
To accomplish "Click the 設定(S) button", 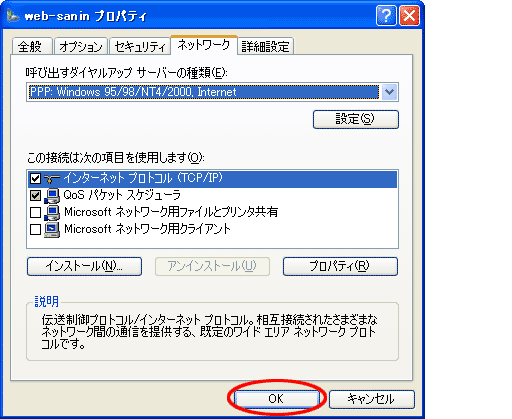I will (x=356, y=119).
